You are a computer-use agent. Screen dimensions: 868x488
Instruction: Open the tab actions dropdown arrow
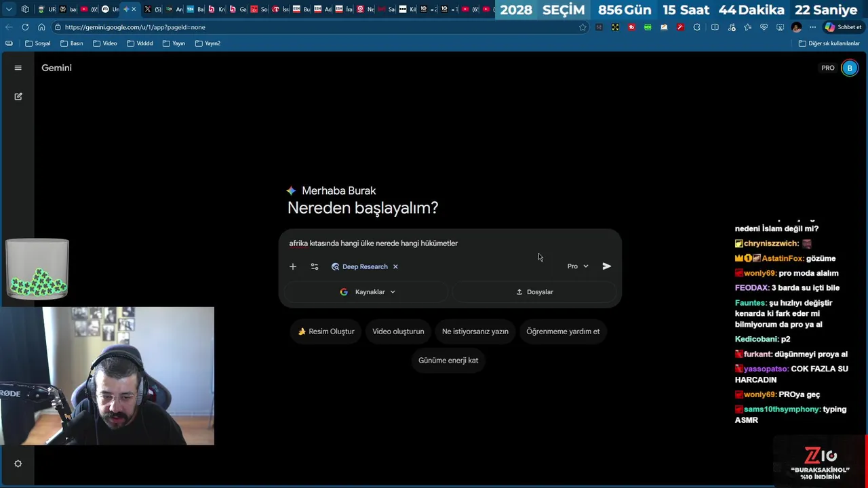coord(9,9)
